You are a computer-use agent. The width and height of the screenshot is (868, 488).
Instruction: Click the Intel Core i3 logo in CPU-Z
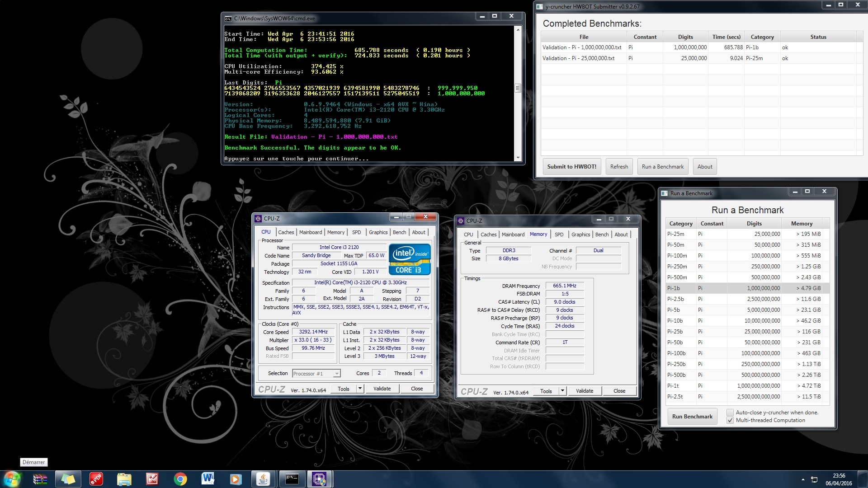(410, 259)
